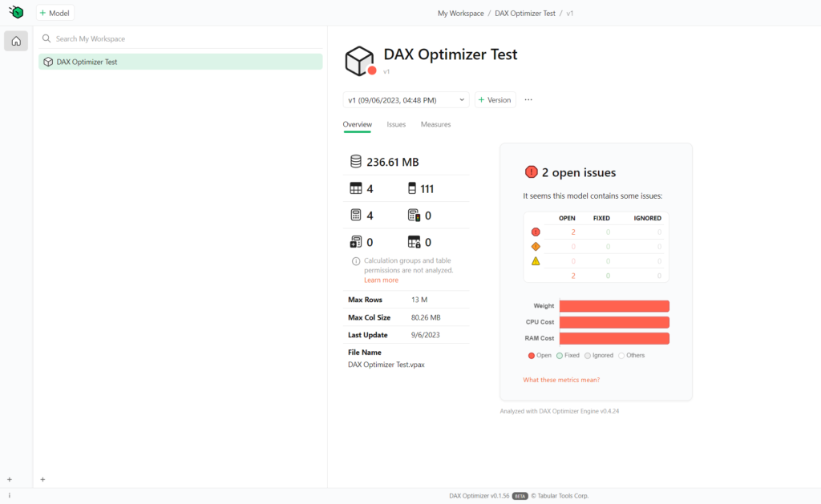Screen dimensions: 821x504
Task: Switch to the Overview tab
Action: coord(358,124)
